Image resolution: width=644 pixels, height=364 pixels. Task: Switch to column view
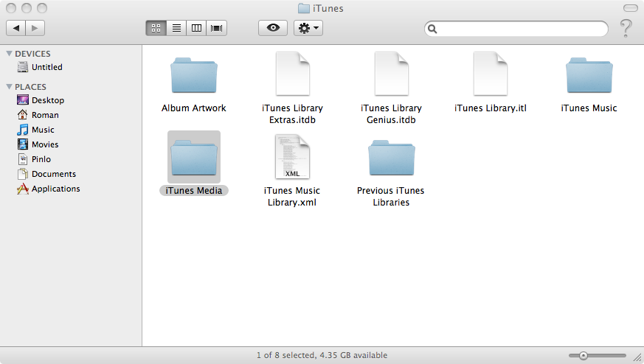pyautogui.click(x=196, y=28)
